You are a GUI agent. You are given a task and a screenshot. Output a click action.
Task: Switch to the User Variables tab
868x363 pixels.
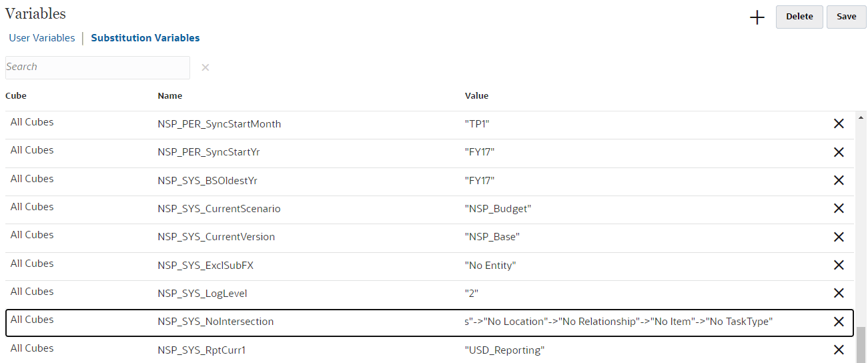(x=42, y=38)
